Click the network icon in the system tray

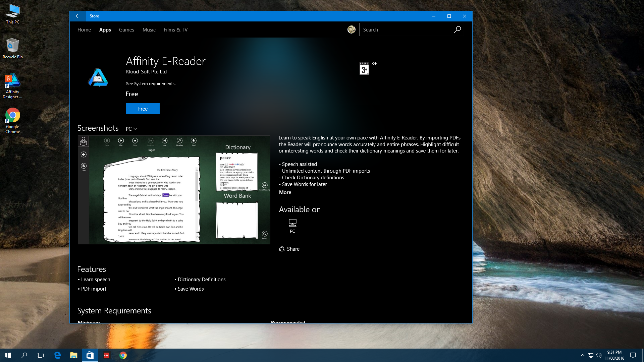[x=591, y=355]
